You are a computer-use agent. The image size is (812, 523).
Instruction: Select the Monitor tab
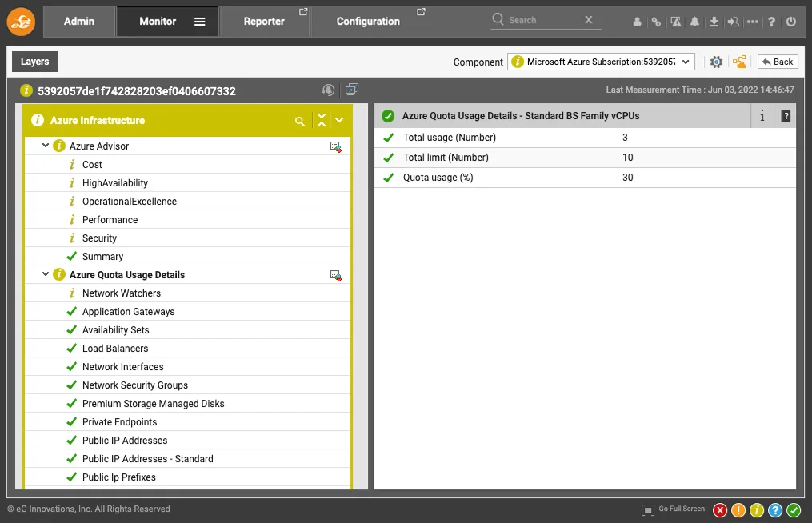[x=158, y=22]
